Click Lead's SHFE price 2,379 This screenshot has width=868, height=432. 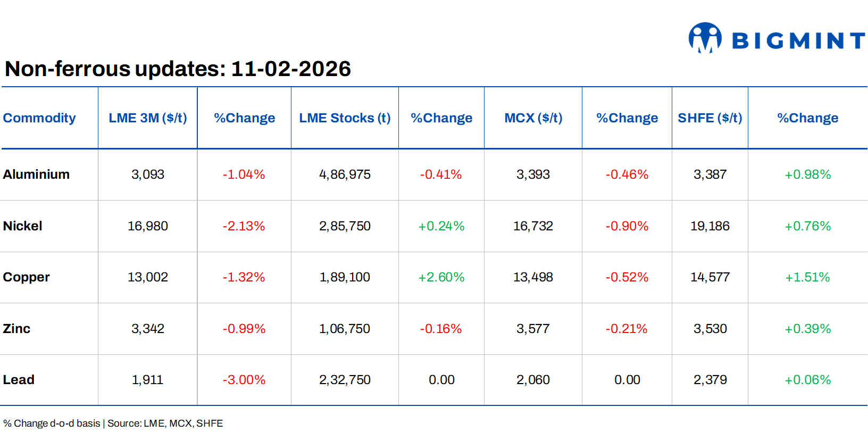point(710,380)
